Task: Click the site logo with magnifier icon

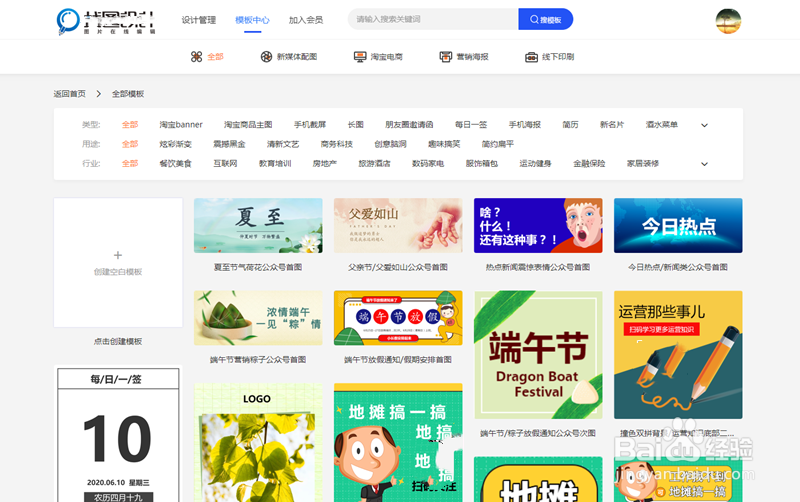Action: [x=106, y=21]
